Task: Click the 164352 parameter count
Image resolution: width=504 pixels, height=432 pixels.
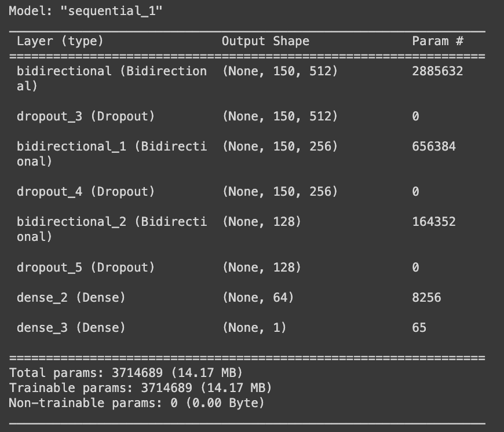Action: coord(433,222)
